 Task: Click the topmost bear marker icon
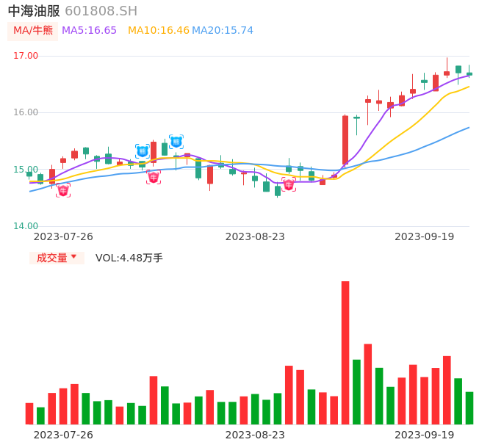click(x=176, y=142)
